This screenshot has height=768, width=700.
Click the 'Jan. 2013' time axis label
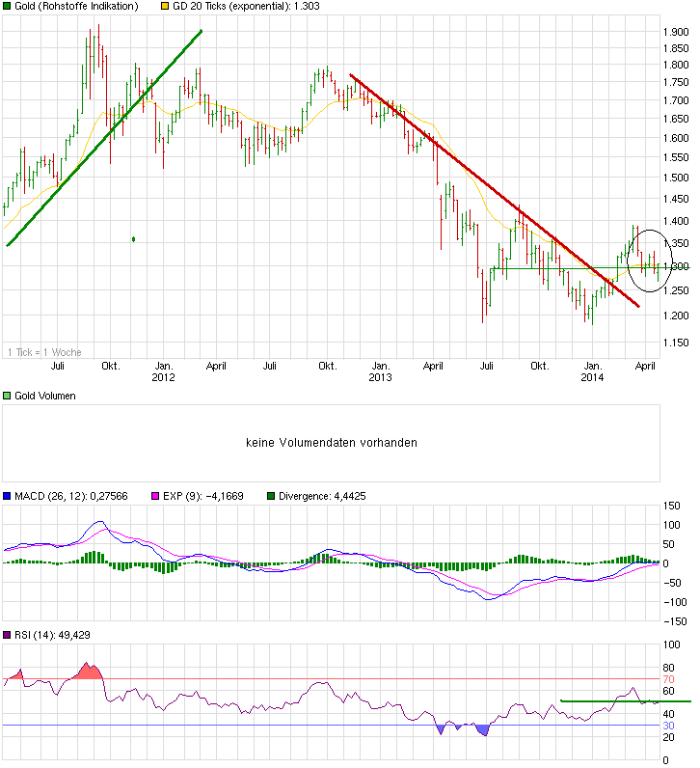pyautogui.click(x=380, y=371)
